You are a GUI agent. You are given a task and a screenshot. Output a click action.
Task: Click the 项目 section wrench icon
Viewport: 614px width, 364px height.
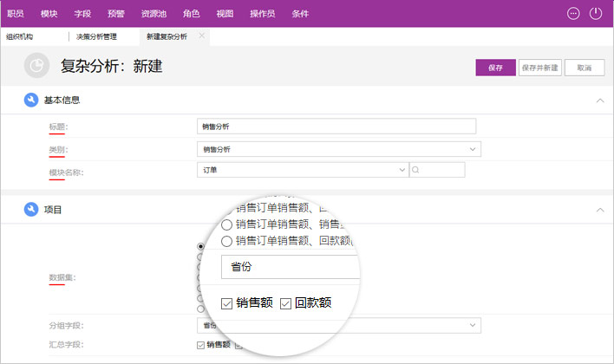[x=31, y=209]
